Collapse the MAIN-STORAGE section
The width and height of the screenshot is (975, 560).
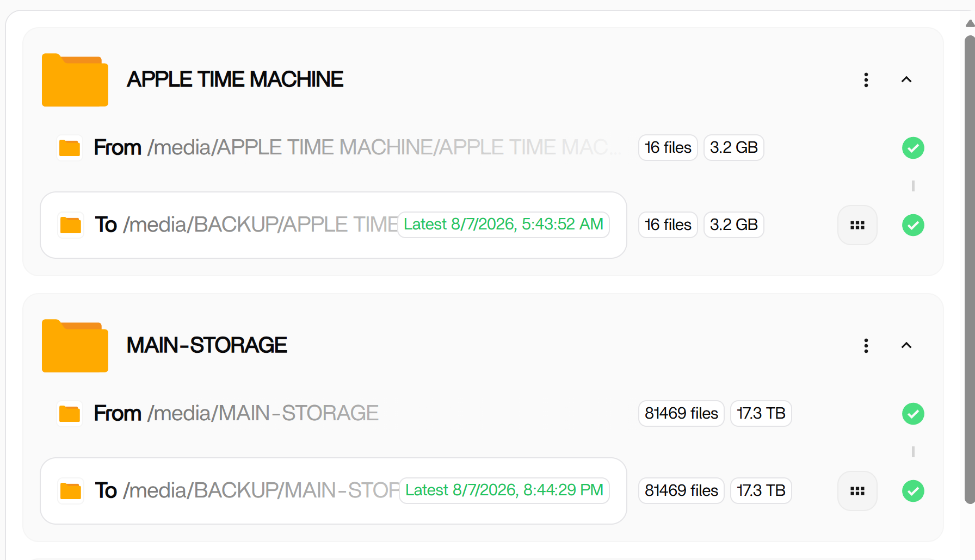pos(906,346)
